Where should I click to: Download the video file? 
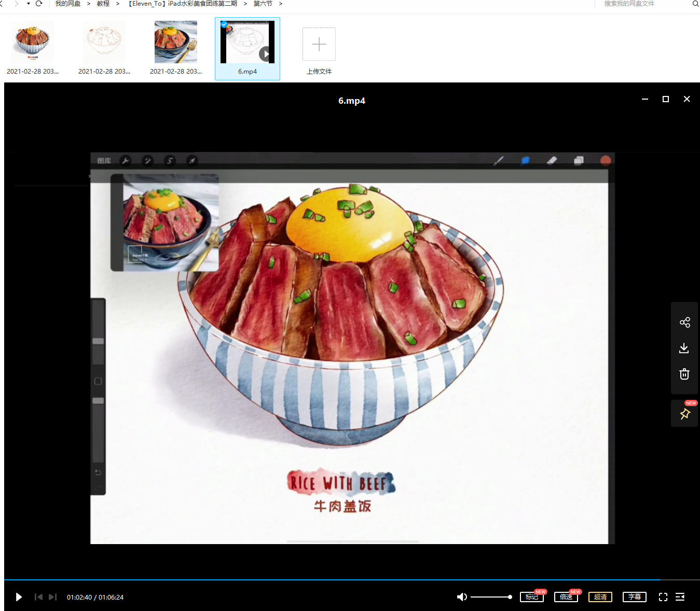(684, 348)
